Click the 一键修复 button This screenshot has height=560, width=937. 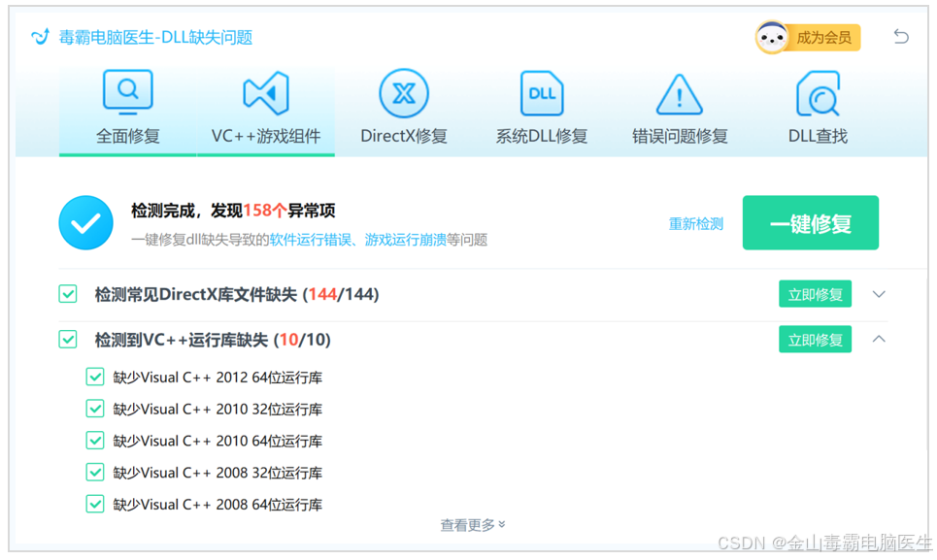click(811, 222)
